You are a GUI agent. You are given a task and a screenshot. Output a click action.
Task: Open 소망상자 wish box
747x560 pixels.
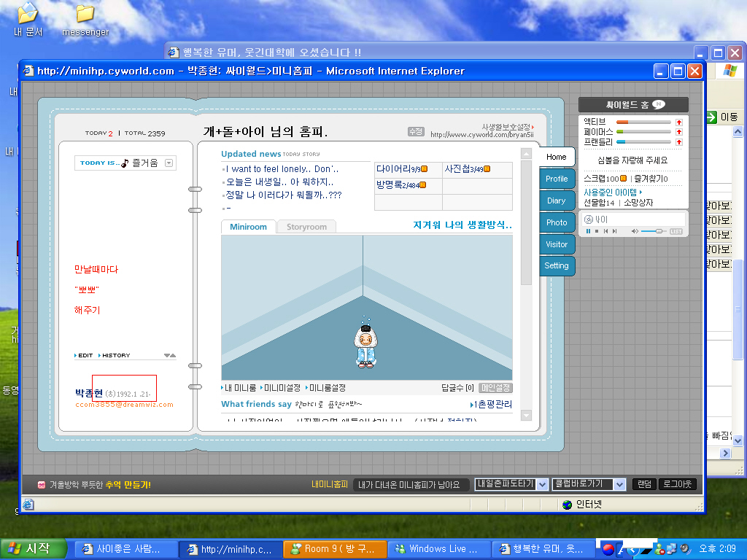(638, 203)
